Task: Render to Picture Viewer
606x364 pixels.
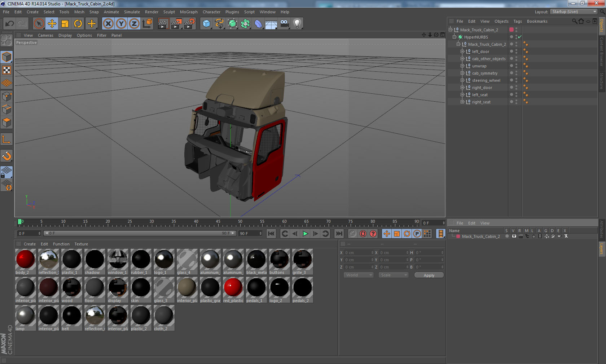Action: point(176,24)
